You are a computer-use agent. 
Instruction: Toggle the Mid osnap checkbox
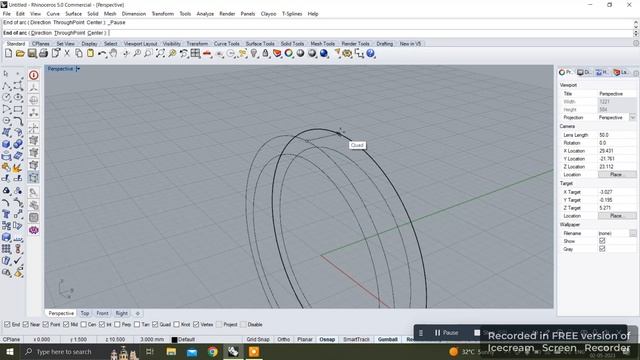point(66,324)
